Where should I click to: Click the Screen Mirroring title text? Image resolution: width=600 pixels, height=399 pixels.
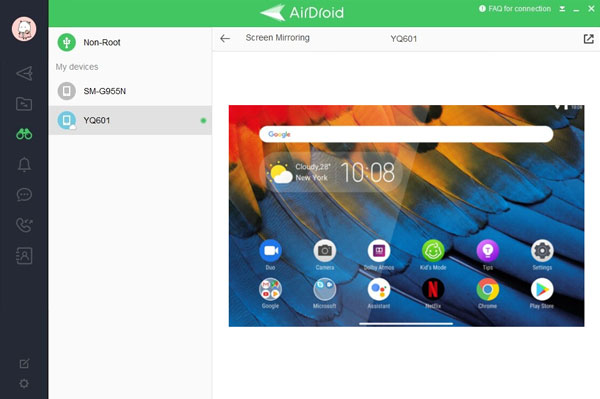tap(277, 38)
